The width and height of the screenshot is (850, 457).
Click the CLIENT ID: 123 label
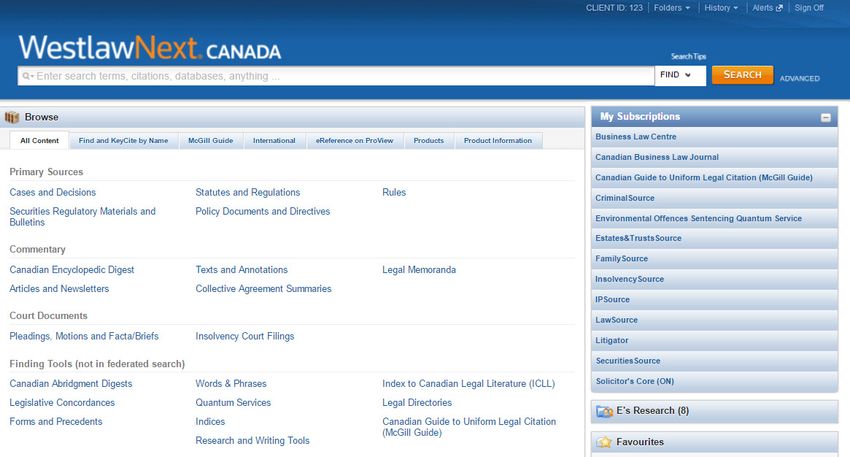coord(614,8)
